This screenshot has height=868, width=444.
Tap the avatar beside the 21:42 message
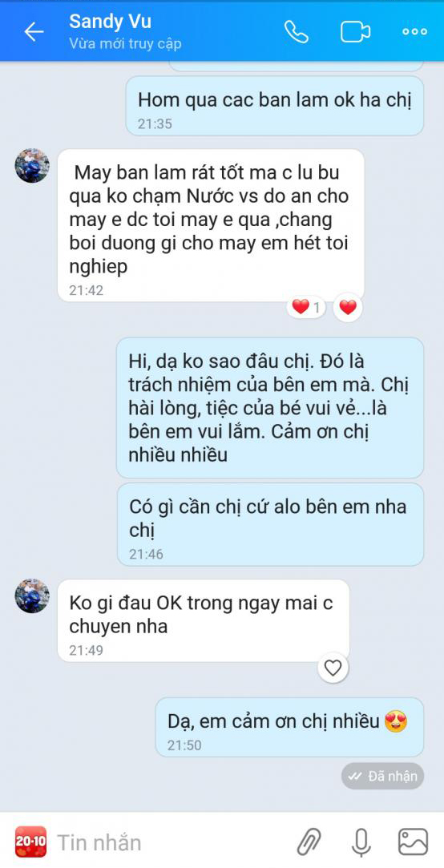[x=32, y=166]
